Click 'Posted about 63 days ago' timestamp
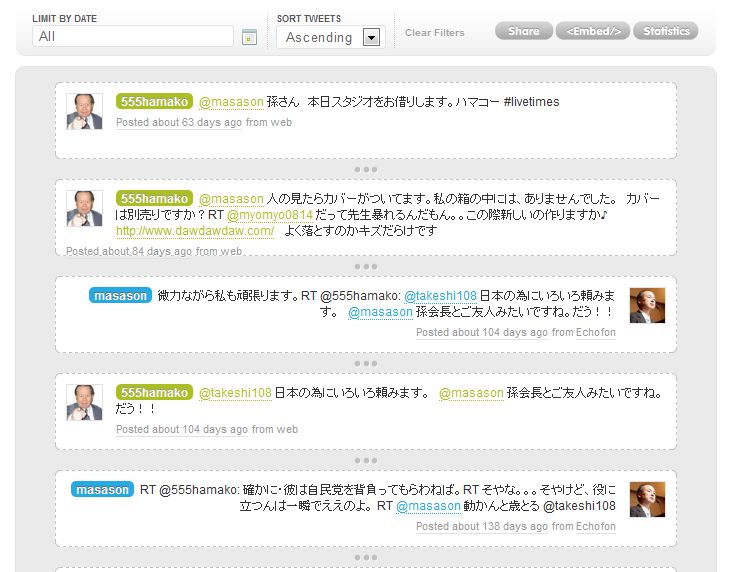Screen dimensions: 737x572 point(179,122)
